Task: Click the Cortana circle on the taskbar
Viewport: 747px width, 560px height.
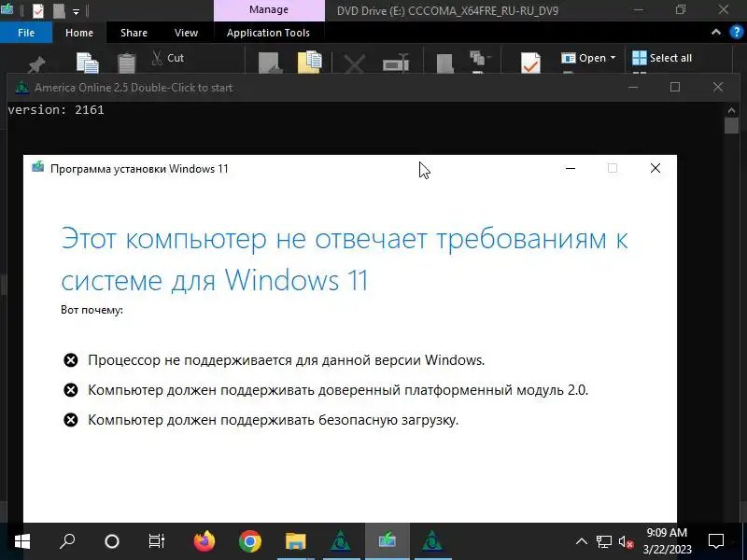Action: tap(112, 541)
